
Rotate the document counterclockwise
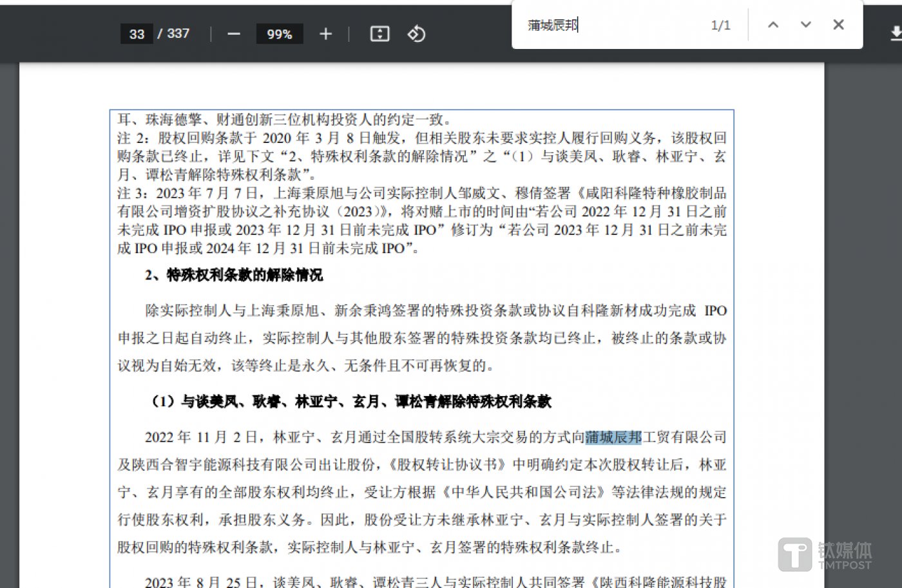point(416,34)
